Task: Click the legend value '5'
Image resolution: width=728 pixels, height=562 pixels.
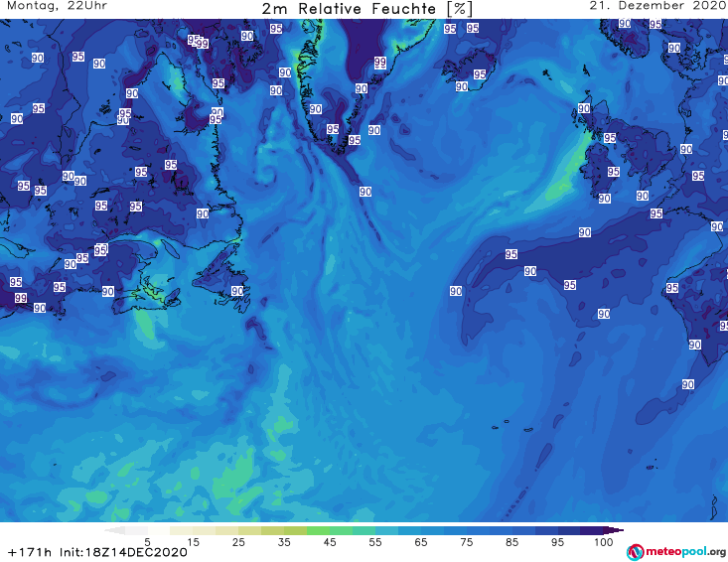Action: pyautogui.click(x=147, y=542)
